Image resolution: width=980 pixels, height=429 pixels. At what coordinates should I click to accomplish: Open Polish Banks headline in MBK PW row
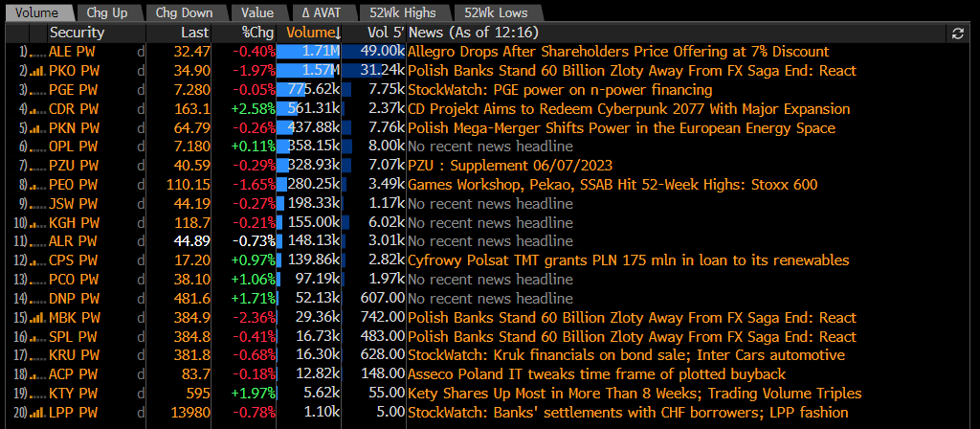click(x=632, y=318)
